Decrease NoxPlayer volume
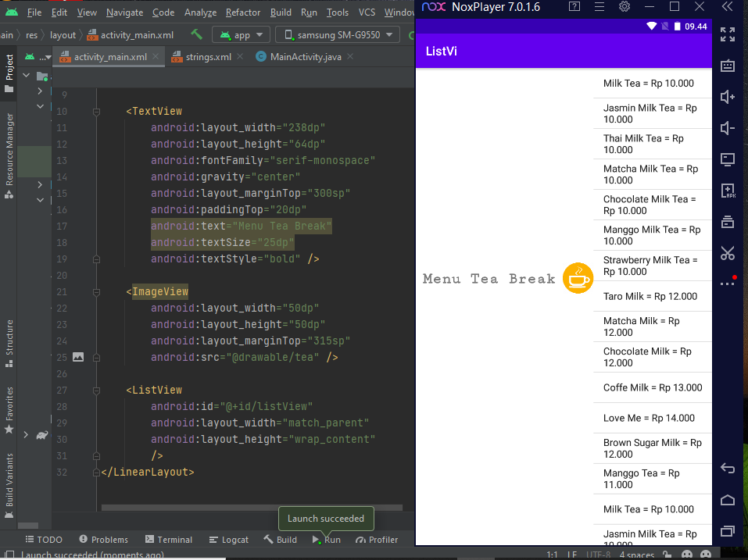This screenshot has width=748, height=560. 728,128
